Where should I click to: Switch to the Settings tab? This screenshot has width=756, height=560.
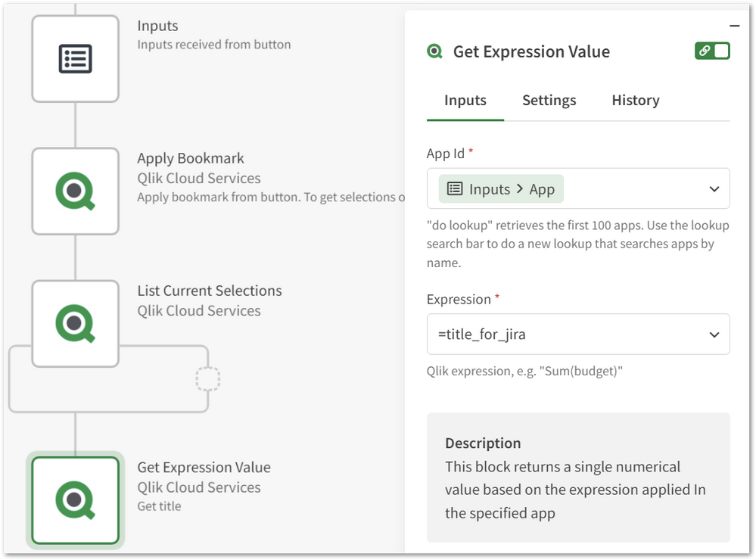tap(549, 100)
